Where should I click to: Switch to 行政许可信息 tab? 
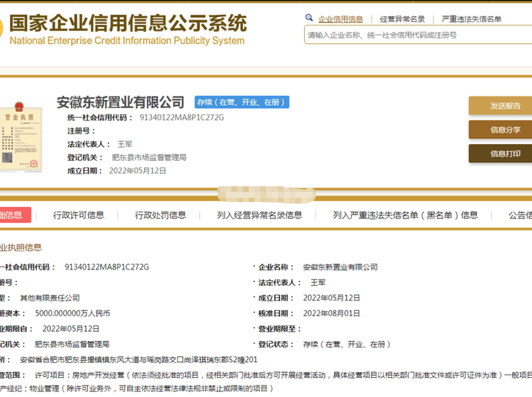pyautogui.click(x=79, y=215)
